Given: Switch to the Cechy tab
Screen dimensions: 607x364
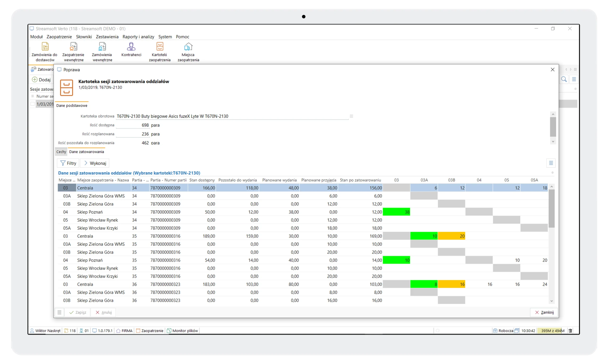Looking at the screenshot, I should [x=61, y=152].
